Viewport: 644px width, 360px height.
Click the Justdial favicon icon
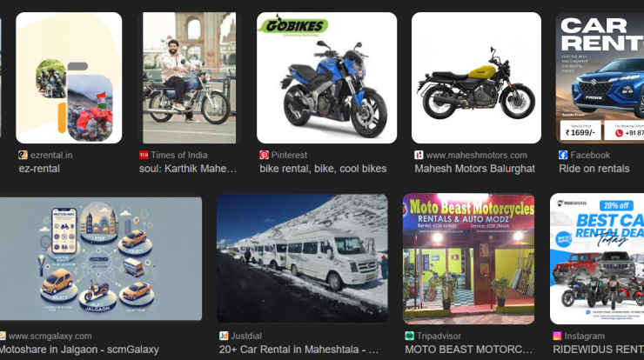pyautogui.click(x=224, y=336)
